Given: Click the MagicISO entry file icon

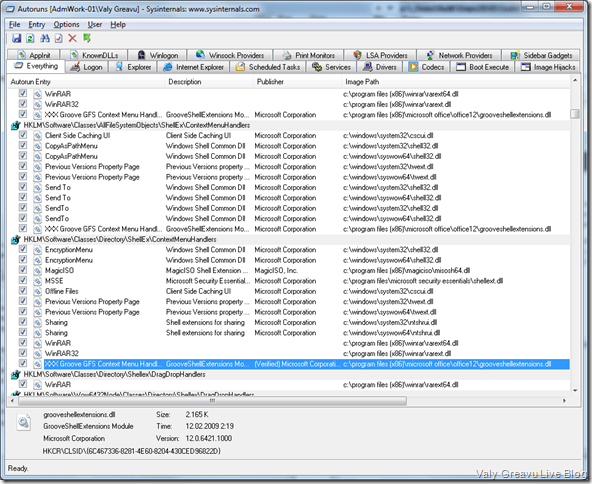Looking at the screenshot, I should click(x=37, y=271).
